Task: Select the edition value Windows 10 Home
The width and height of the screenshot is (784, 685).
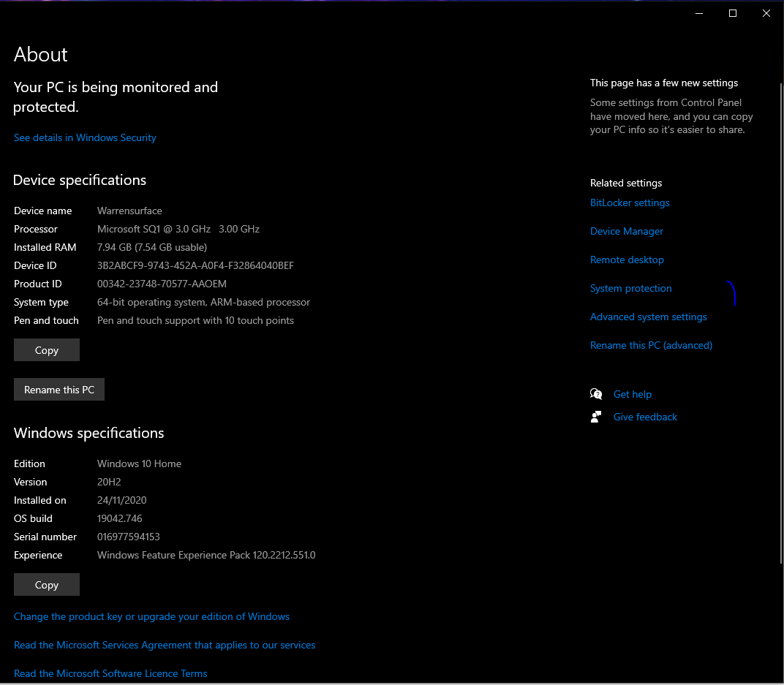Action: [x=139, y=463]
